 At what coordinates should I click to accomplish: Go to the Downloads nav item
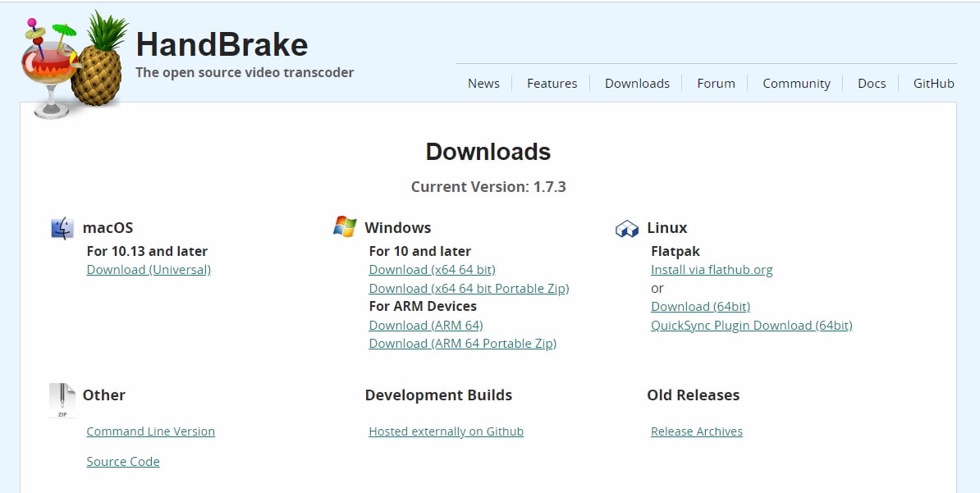pyautogui.click(x=637, y=83)
